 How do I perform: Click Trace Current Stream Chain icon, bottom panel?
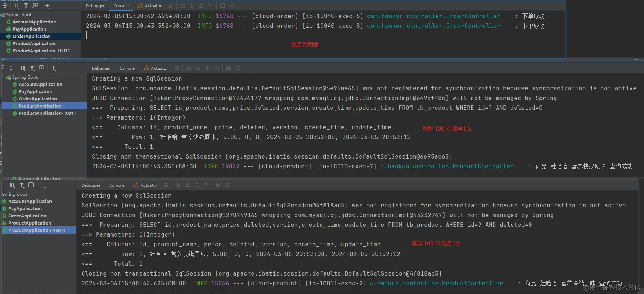pyautogui.click(x=228, y=185)
